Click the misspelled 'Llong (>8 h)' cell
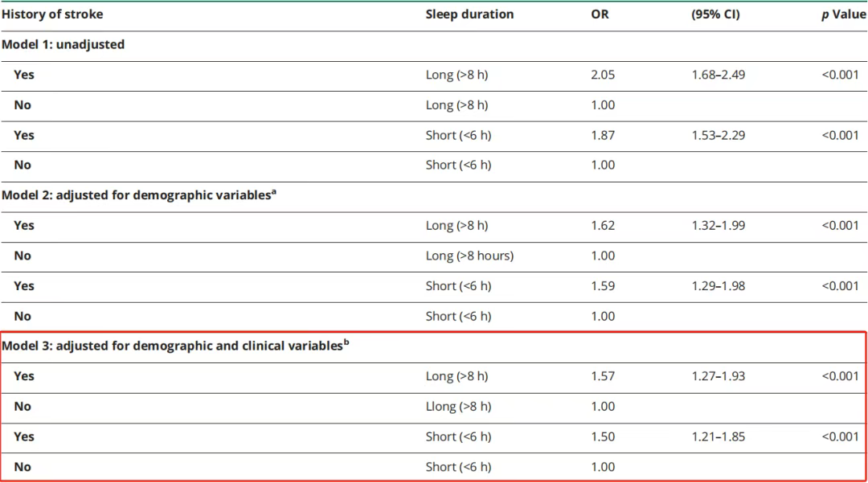Image resolution: width=868 pixels, height=483 pixels. point(458,407)
